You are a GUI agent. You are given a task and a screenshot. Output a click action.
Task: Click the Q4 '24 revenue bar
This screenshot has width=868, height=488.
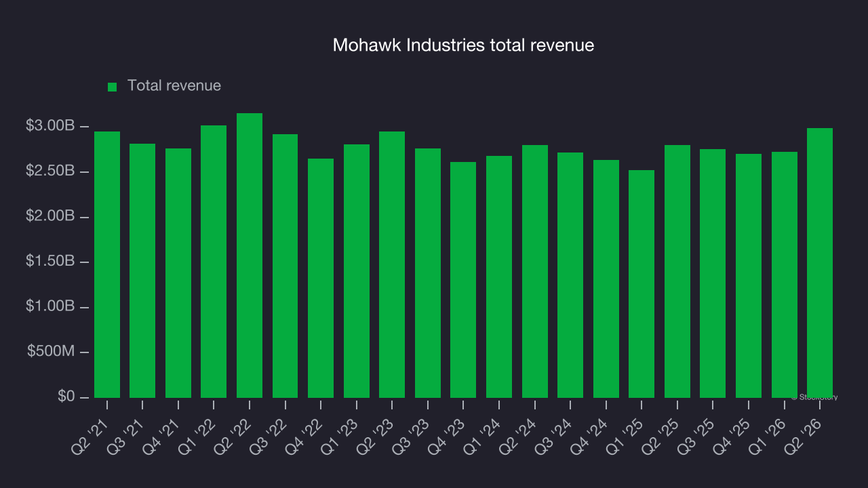[x=606, y=279]
